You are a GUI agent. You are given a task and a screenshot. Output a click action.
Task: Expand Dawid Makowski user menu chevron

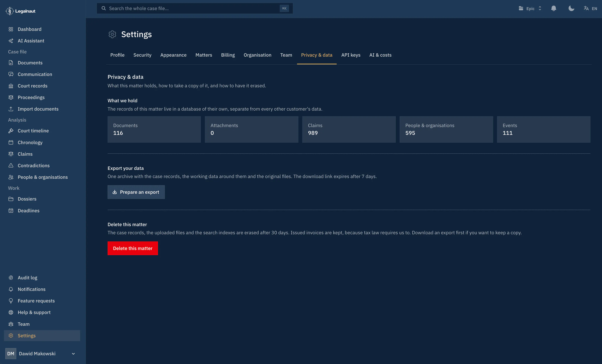click(x=73, y=354)
